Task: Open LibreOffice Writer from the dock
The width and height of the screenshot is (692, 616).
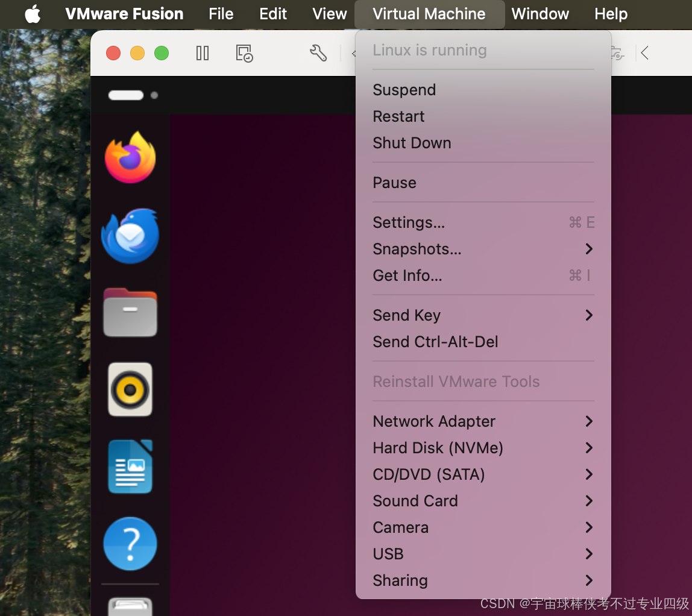Action: click(130, 467)
